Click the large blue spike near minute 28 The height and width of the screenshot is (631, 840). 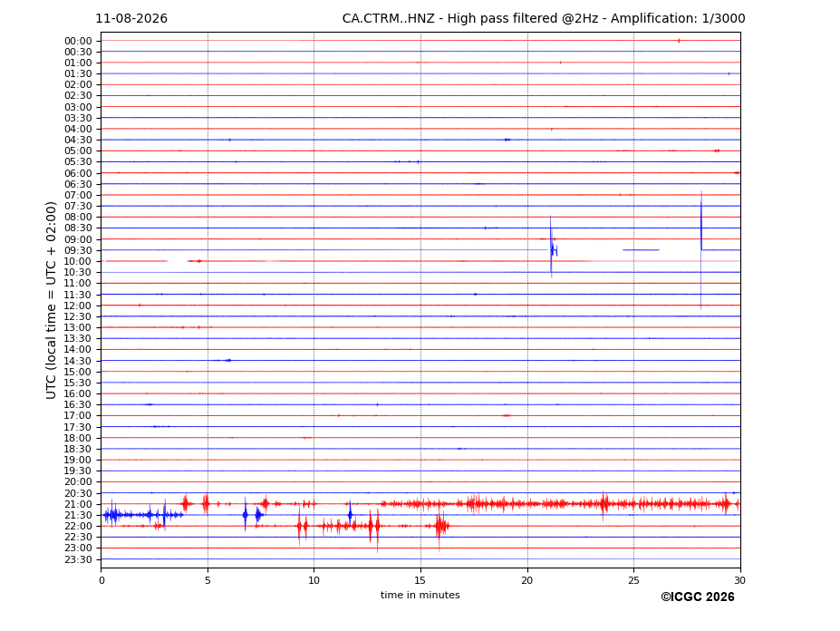click(x=700, y=250)
